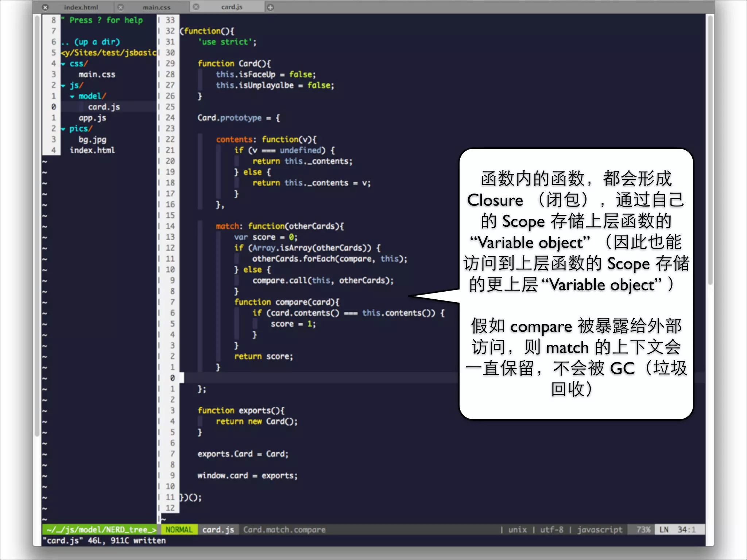
Task: Go up a dir in NERDTree
Action: 90,42
